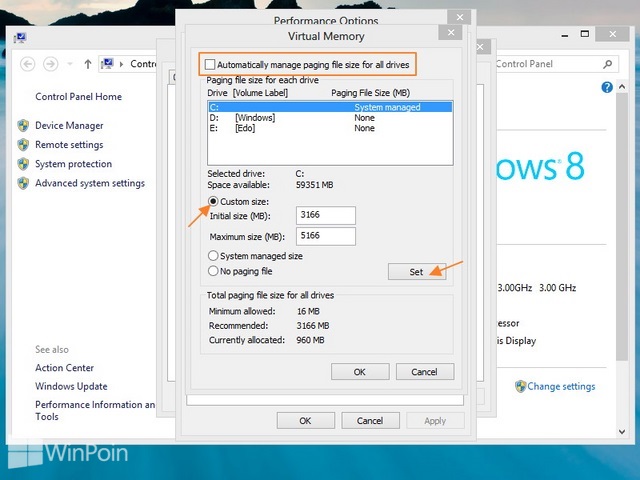This screenshot has height=480, width=640.
Task: Minimize the System window
Action: pyautogui.click(x=565, y=35)
